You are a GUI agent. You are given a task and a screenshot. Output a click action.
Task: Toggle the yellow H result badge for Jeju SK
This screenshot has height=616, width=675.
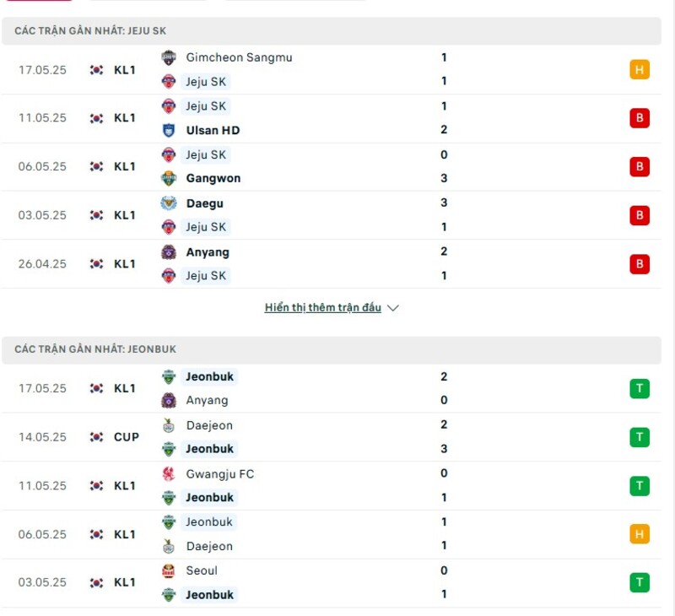click(640, 70)
